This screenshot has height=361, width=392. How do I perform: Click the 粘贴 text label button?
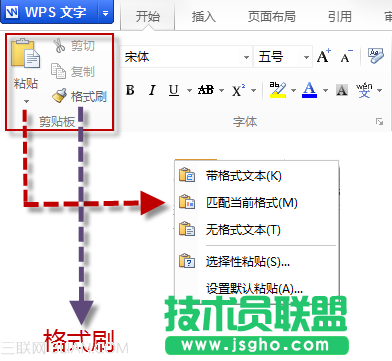pos(26,83)
